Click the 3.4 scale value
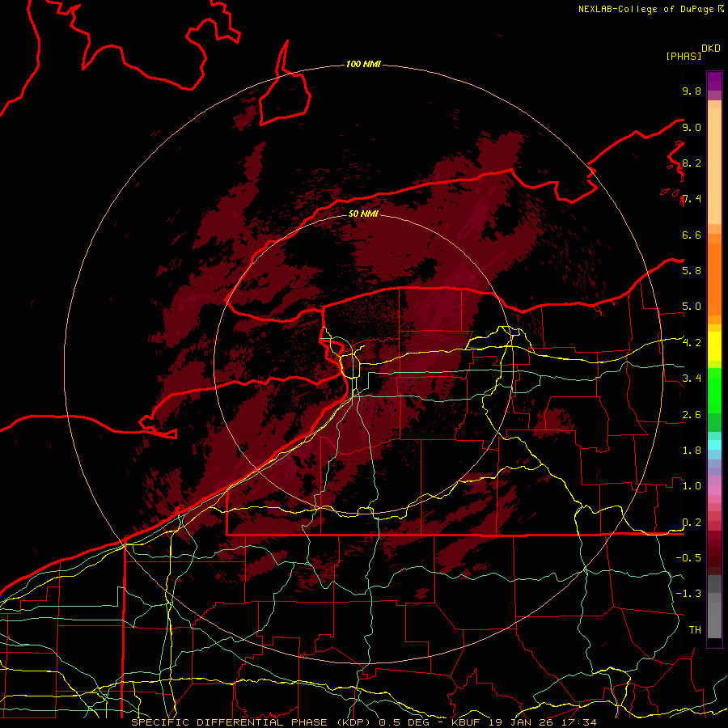Screen dimensions: 728x728 (x=692, y=379)
